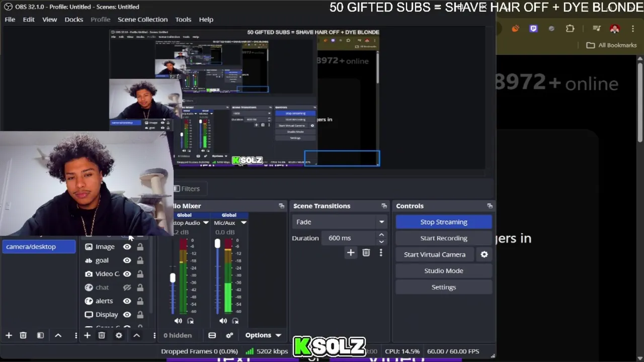Open OBS Settings from Controls
The image size is (644, 362).
coord(444,287)
